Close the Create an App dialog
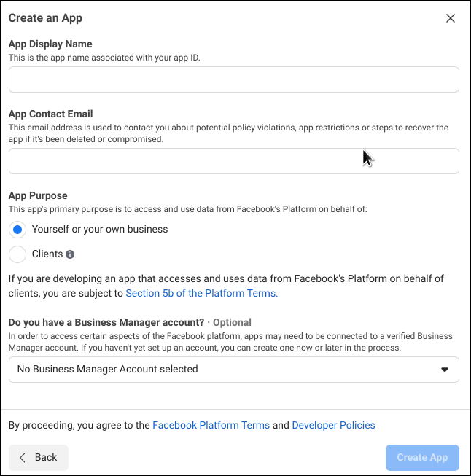 coord(451,18)
